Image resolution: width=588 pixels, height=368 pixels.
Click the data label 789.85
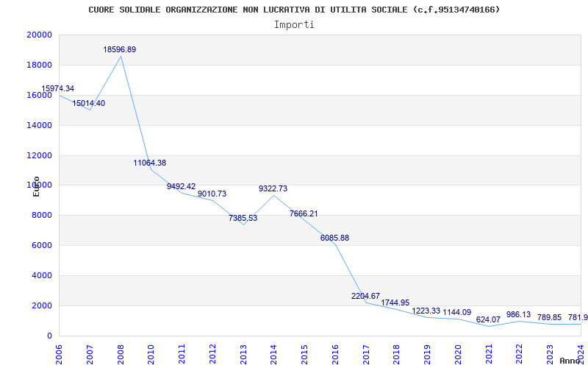(549, 317)
